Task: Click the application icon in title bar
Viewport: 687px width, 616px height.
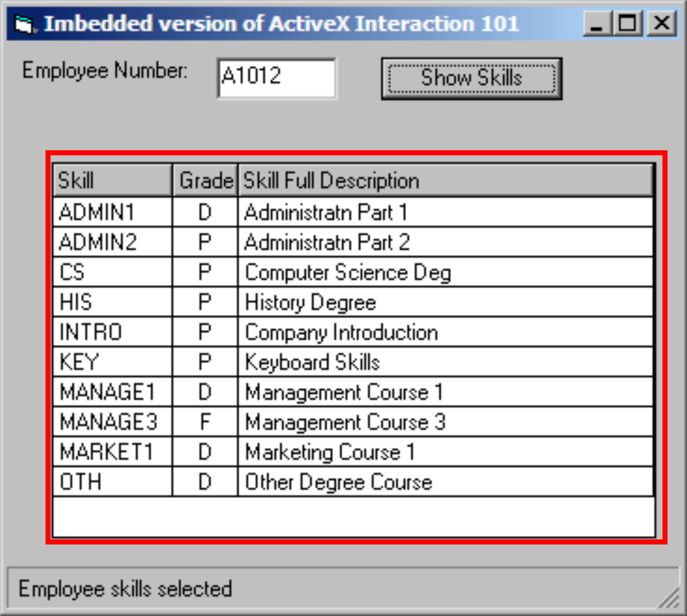Action: [x=24, y=24]
